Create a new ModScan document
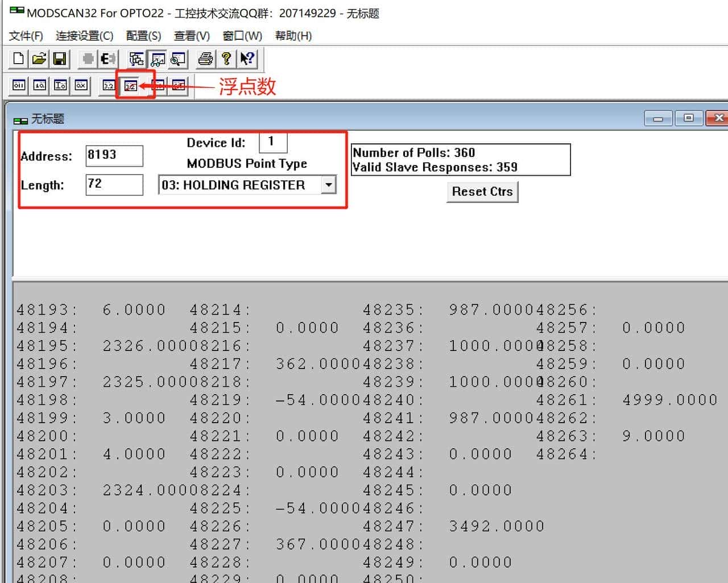The width and height of the screenshot is (728, 583). coord(19,59)
